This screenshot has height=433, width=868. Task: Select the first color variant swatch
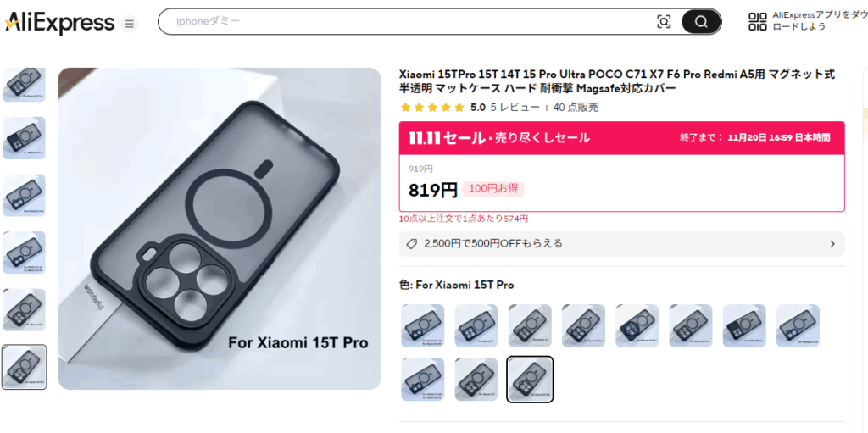[423, 325]
